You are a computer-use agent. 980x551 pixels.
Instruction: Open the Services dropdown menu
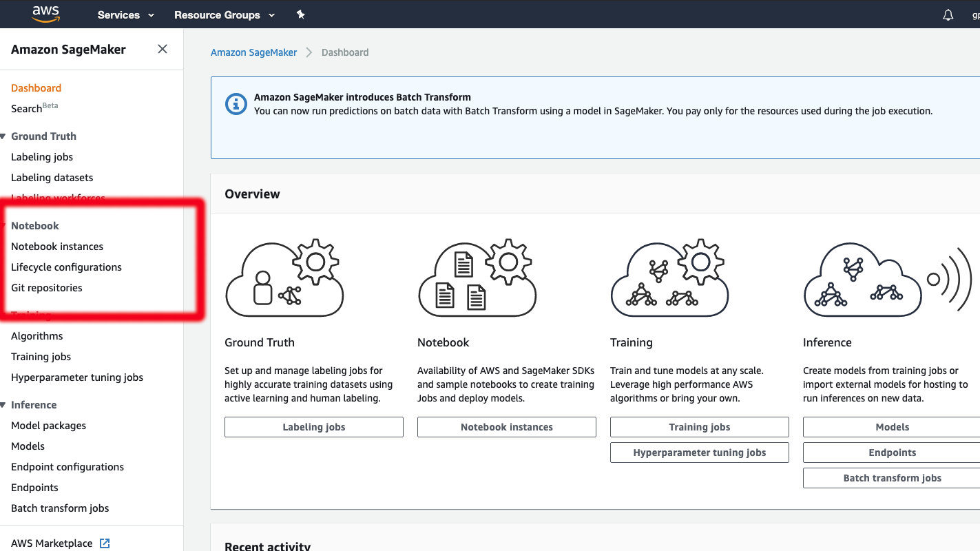[126, 14]
